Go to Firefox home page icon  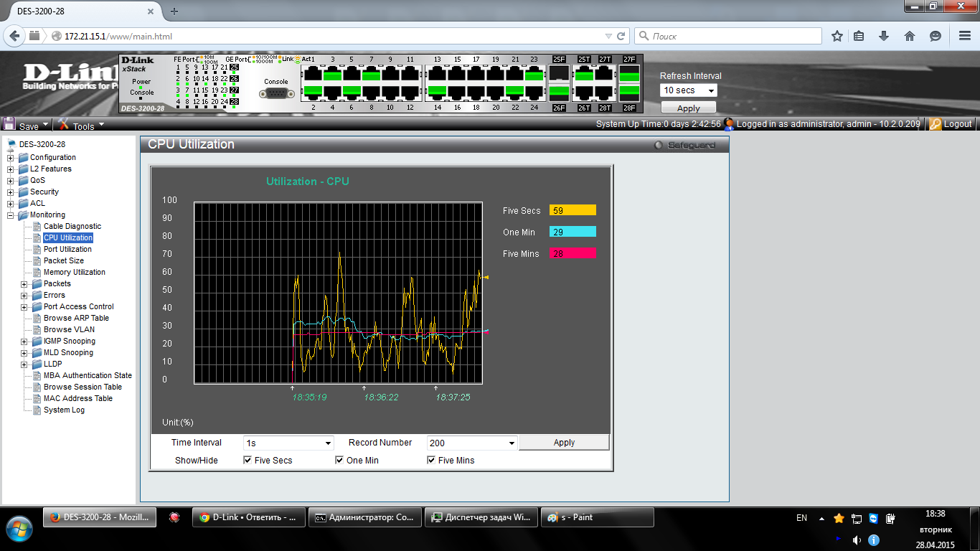click(x=909, y=36)
